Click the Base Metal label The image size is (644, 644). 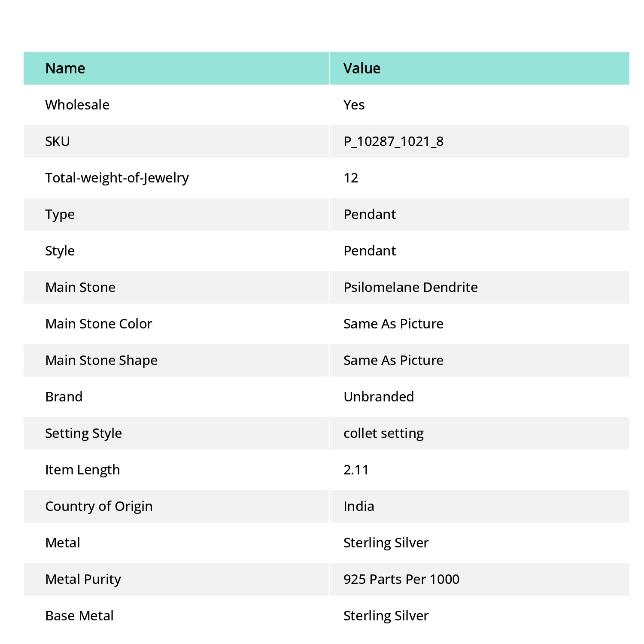(79, 616)
